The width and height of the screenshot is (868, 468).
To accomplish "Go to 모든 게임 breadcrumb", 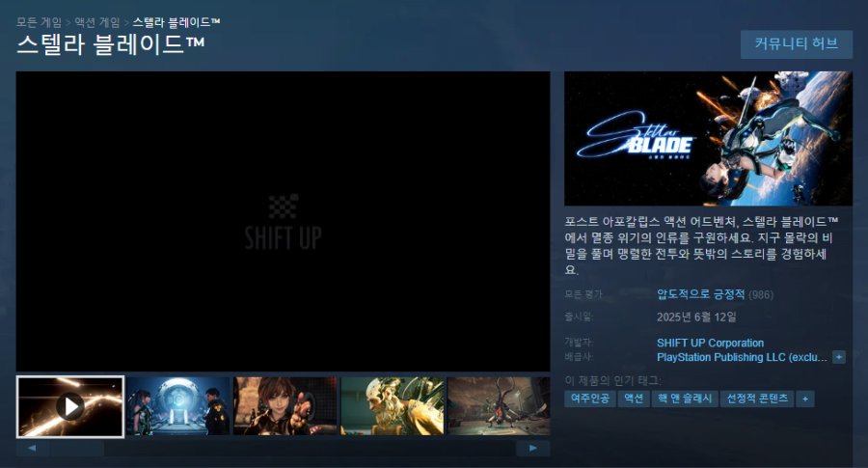I will [40, 22].
